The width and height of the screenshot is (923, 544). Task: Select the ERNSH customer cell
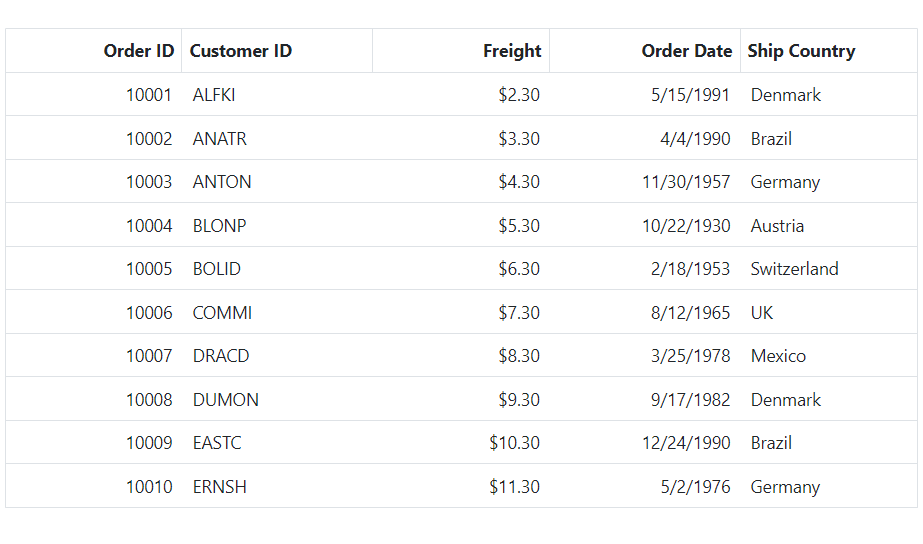(x=277, y=487)
